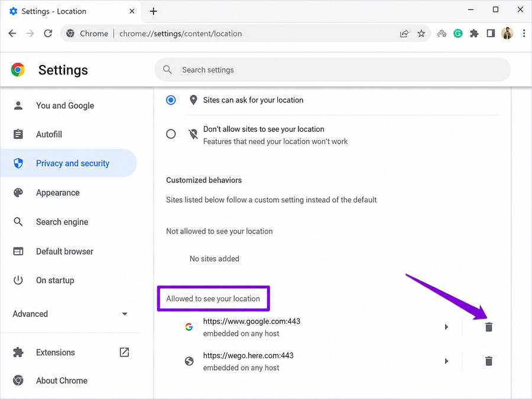This screenshot has height=399, width=532.
Task: Click the external-link icon beside Extensions
Action: (125, 352)
